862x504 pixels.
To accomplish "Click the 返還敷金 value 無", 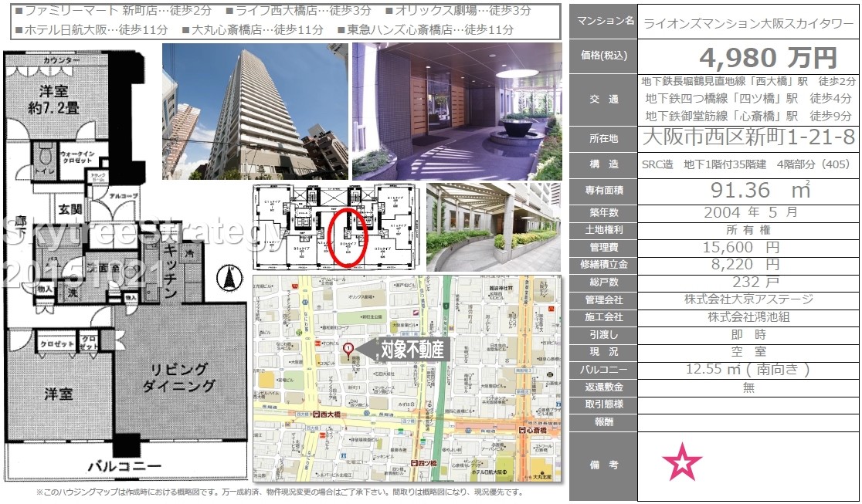I will tap(748, 387).
